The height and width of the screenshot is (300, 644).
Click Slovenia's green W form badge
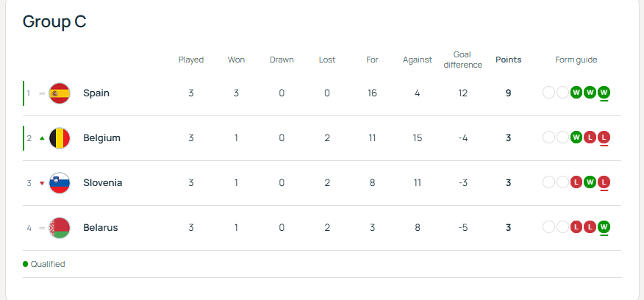click(x=590, y=182)
